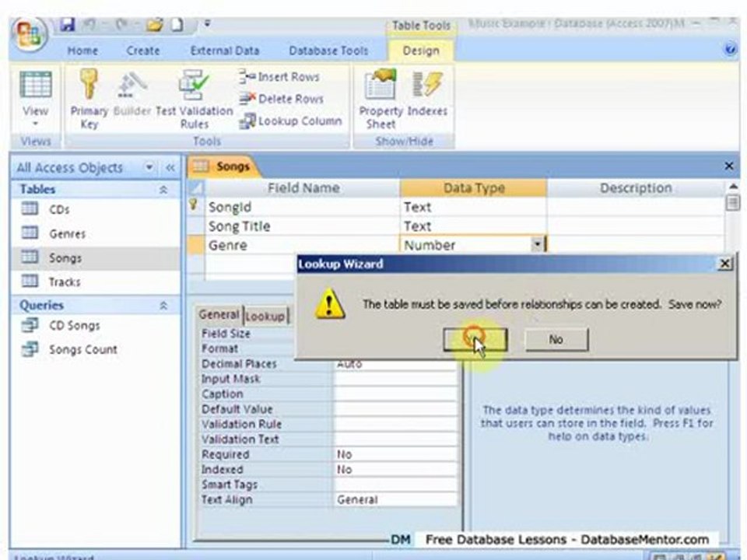Click the Field Name column header

302,188
